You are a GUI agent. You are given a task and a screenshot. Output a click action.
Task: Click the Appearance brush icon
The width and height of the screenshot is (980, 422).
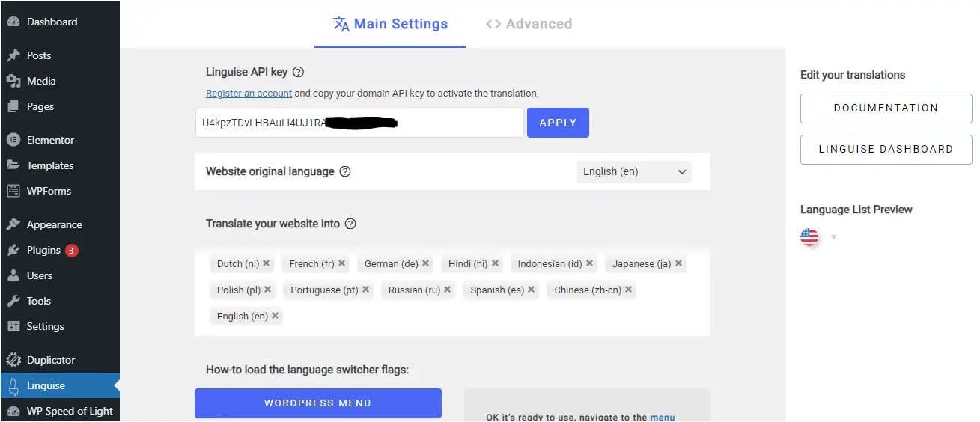[13, 224]
